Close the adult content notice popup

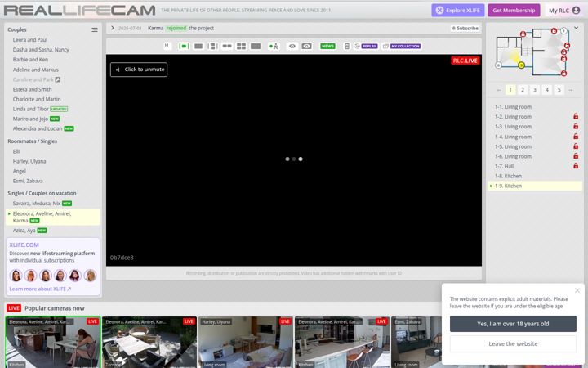click(x=577, y=290)
